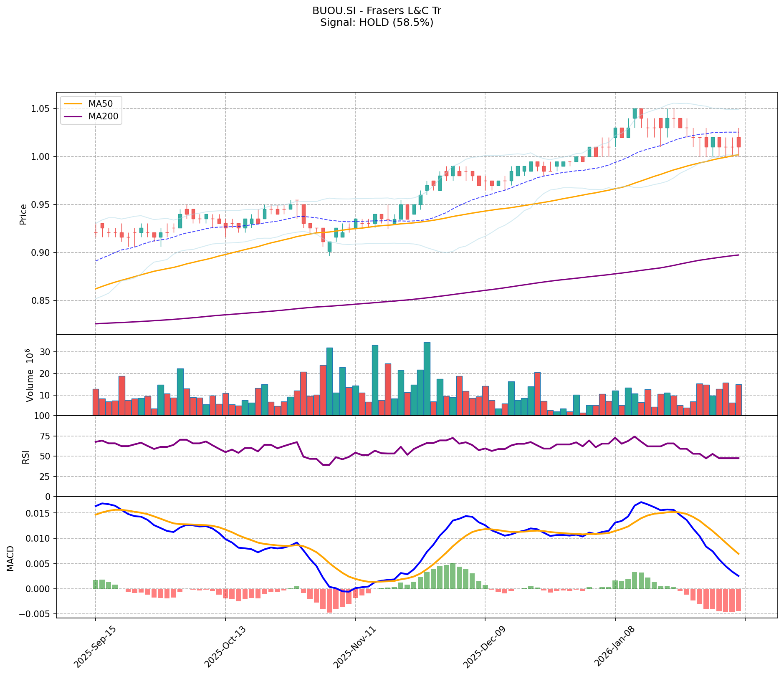
Task: Click the tallest green volume bar
Action: (427, 378)
